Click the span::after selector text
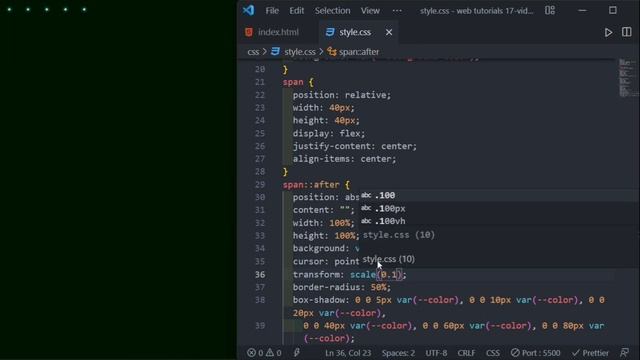The height and width of the screenshot is (360, 640). pyautogui.click(x=311, y=184)
